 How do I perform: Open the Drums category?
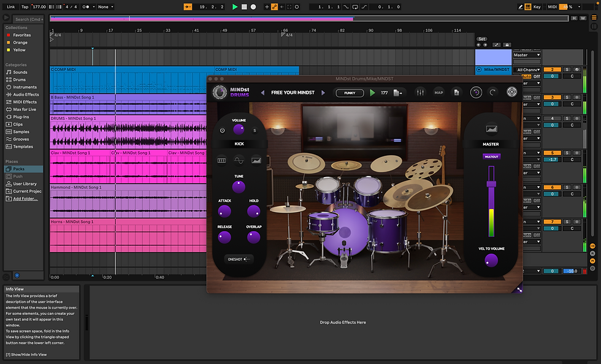(x=19, y=80)
